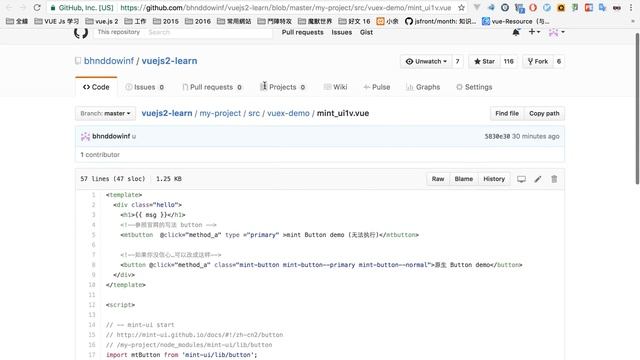This screenshot has height=360, width=640.
Task: Open the Chrome menu three-dots icon
Action: 631,7
